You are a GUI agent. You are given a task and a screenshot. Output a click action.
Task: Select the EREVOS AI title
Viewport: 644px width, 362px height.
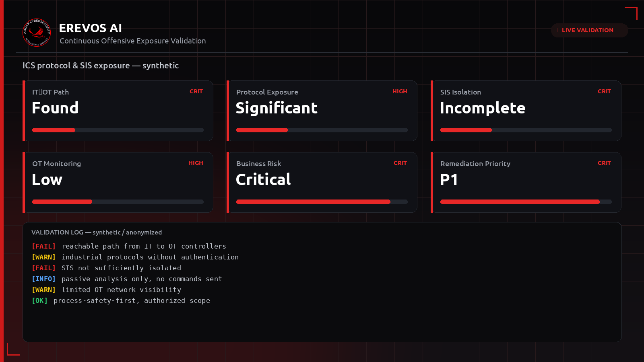click(x=91, y=28)
